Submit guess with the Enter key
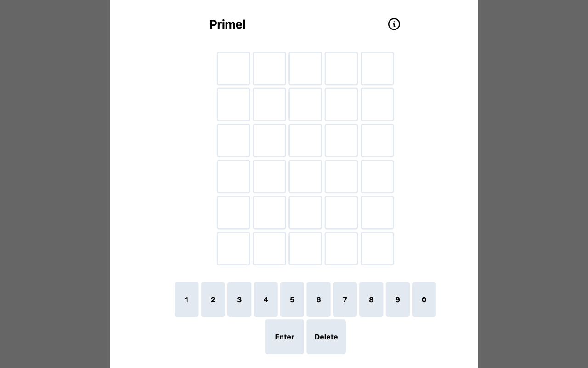This screenshot has width=588, height=368. tap(284, 337)
